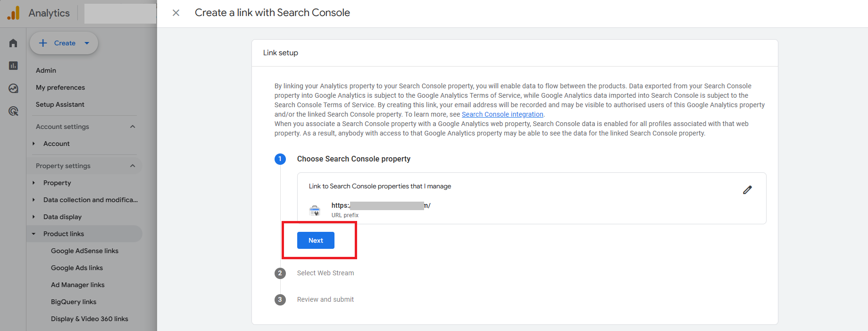The image size is (868, 331).
Task: Click the Property settings label
Action: tap(63, 166)
